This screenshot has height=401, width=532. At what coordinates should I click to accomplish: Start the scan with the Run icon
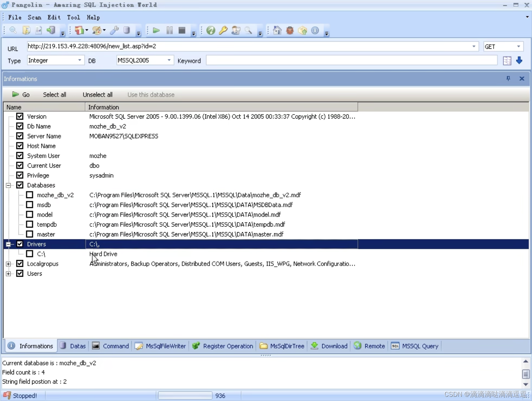click(x=156, y=31)
